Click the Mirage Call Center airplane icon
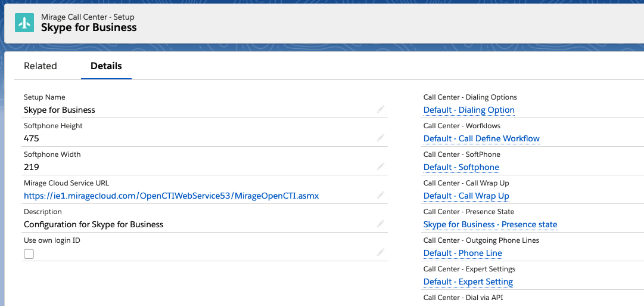This screenshot has width=644, height=306. pyautogui.click(x=24, y=23)
